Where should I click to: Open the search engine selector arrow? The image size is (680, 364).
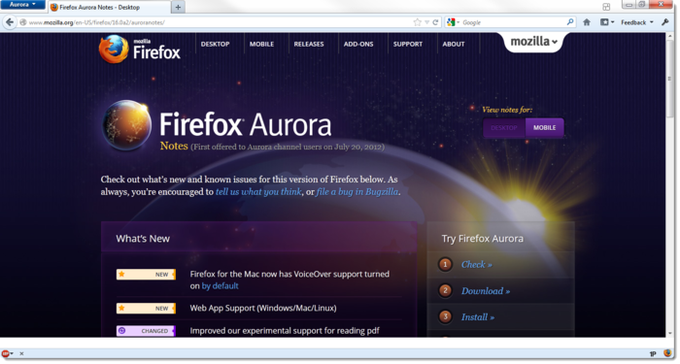(x=458, y=23)
